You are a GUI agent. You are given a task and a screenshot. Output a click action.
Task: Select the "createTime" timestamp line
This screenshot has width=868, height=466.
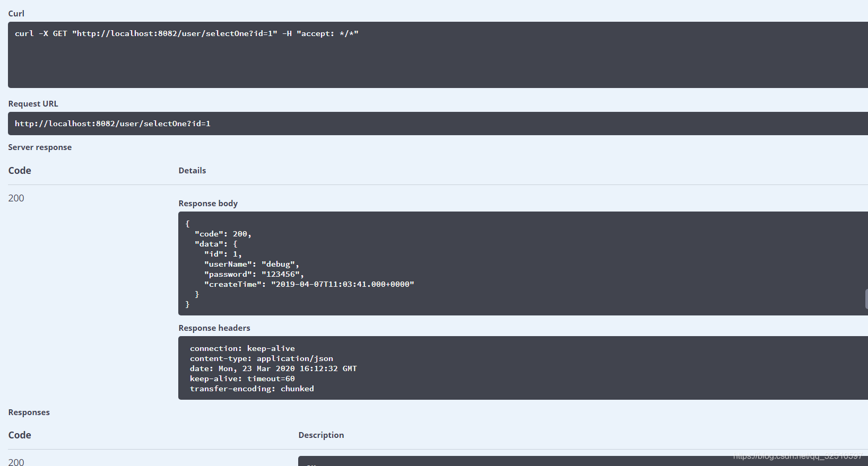coord(309,284)
